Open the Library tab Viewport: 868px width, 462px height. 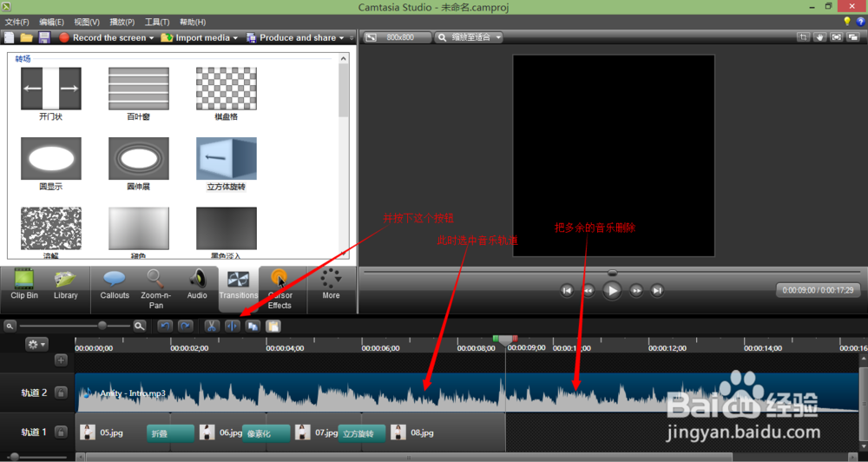click(65, 285)
